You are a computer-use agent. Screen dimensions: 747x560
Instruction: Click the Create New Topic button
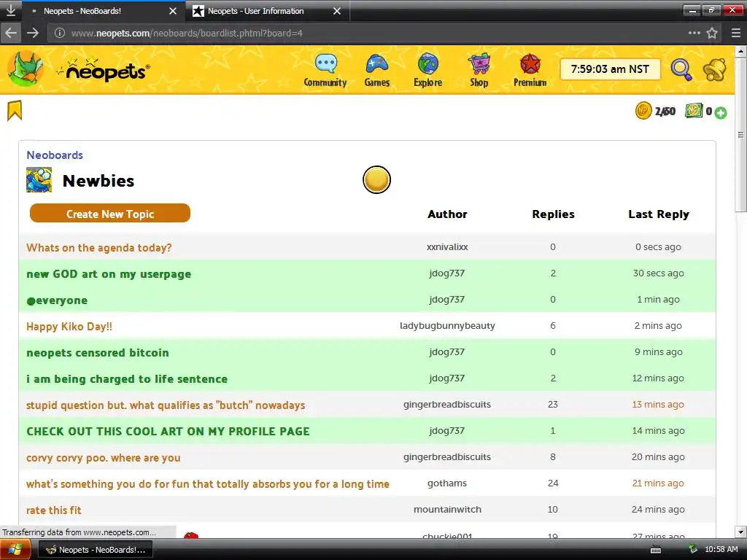(110, 214)
